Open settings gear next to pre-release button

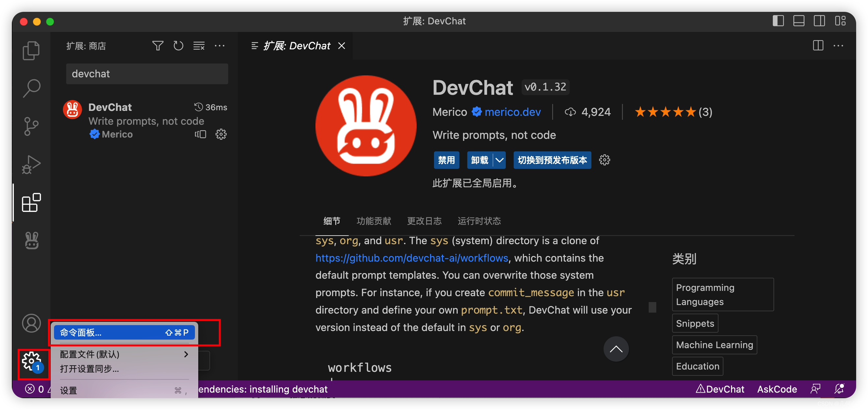(x=605, y=160)
